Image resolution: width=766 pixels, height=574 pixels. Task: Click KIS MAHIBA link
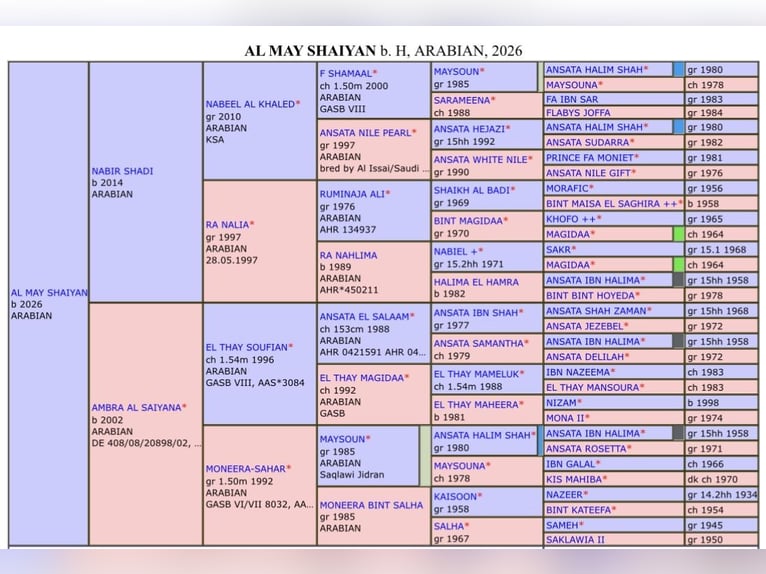coord(574,479)
